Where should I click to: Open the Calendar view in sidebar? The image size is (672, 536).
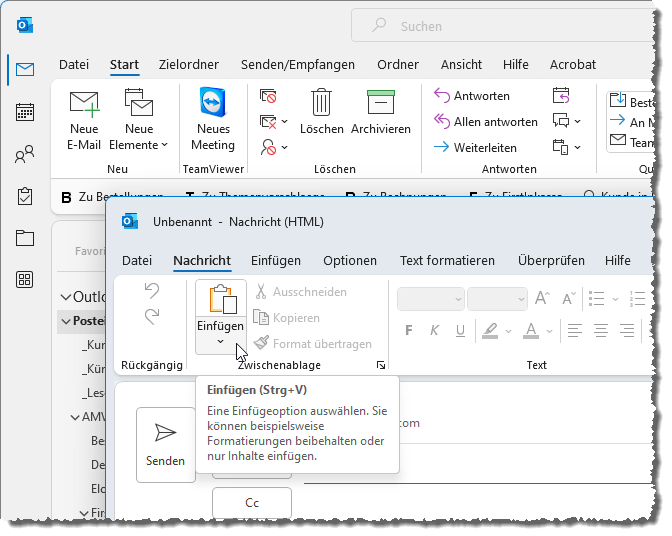coord(25,112)
